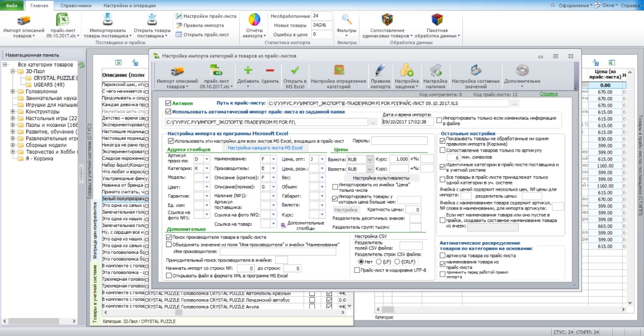This screenshot has height=336, width=644.
Task: Click the green plus Добавить icon
Action: 248,70
